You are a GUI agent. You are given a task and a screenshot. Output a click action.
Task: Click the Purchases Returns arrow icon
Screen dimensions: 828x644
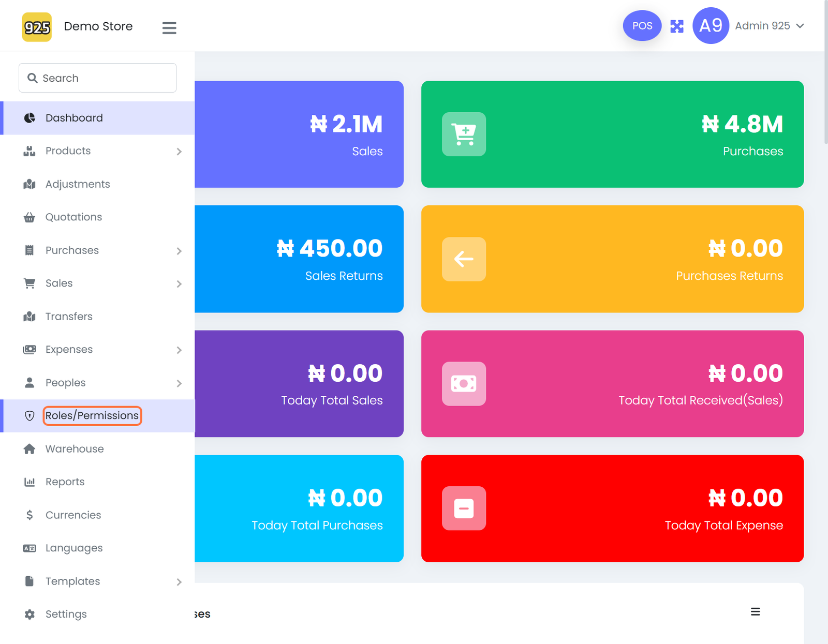pyautogui.click(x=464, y=259)
